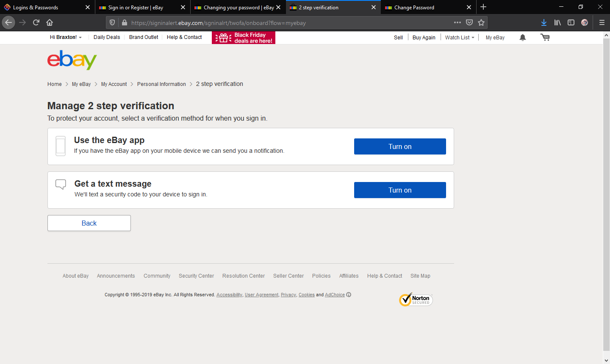Image resolution: width=610 pixels, height=364 pixels.
Task: Reload the page with refresh icon
Action: [36, 22]
